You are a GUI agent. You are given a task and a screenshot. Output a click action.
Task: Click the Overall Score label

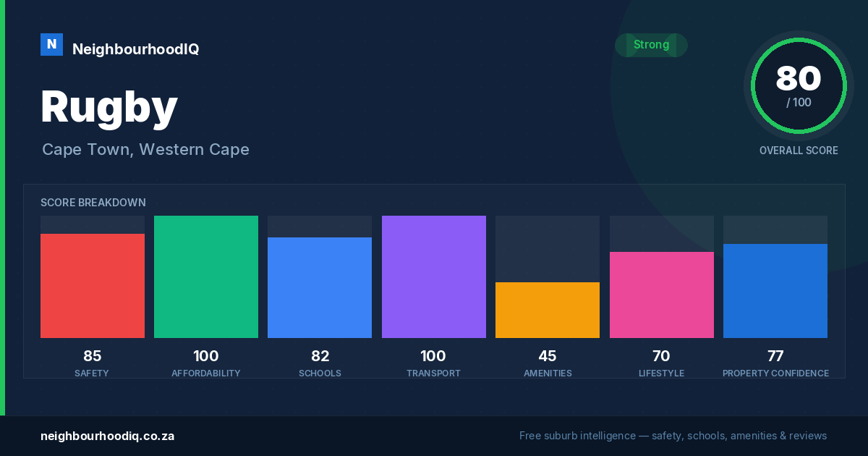799,151
